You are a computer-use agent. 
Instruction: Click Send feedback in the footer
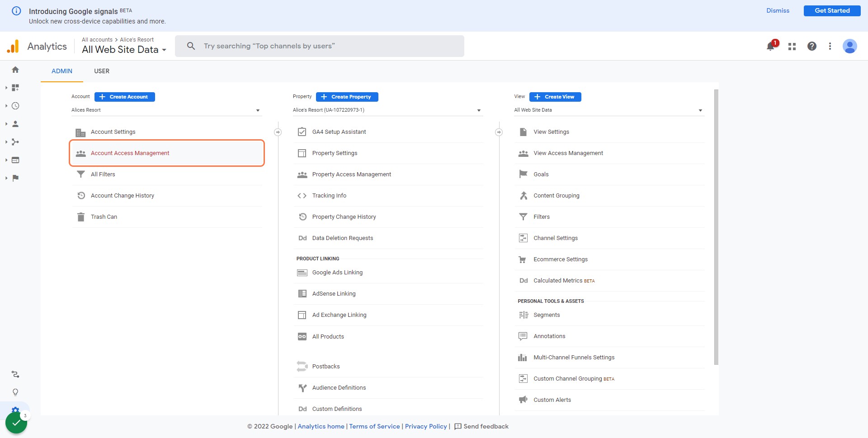click(481, 426)
